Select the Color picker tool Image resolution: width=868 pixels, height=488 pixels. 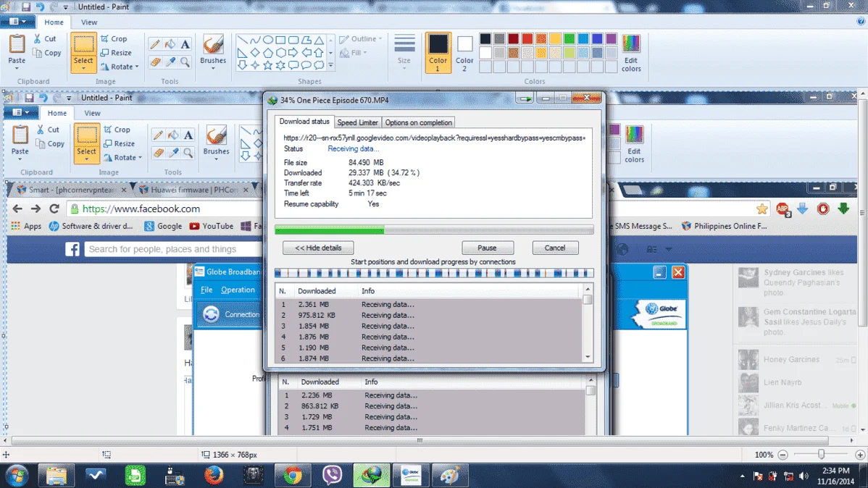click(x=170, y=62)
